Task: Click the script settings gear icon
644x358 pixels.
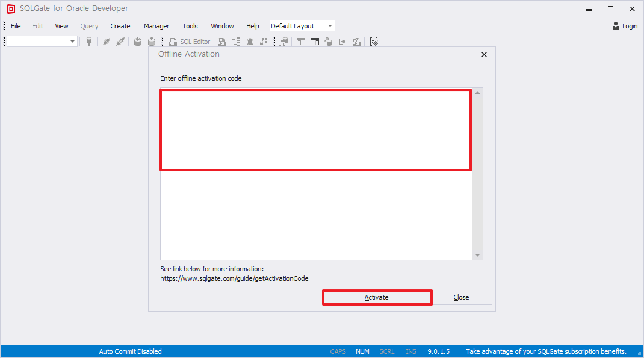Action: click(374, 42)
